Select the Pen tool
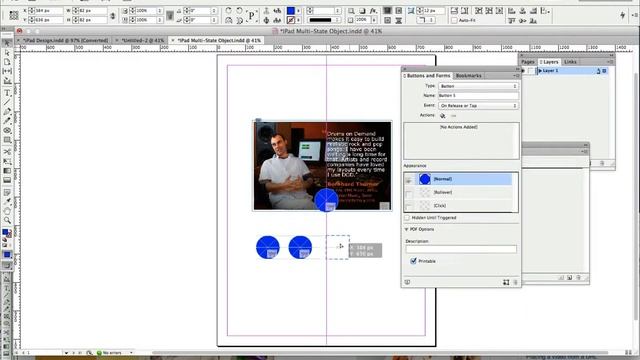The height and width of the screenshot is (360, 640). click(7, 111)
